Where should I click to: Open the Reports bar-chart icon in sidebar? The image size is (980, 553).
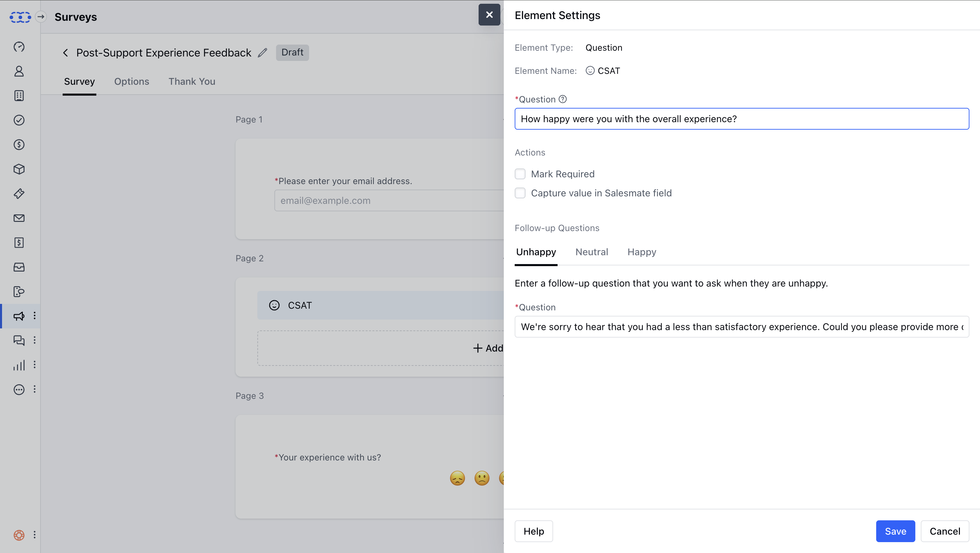pyautogui.click(x=19, y=365)
